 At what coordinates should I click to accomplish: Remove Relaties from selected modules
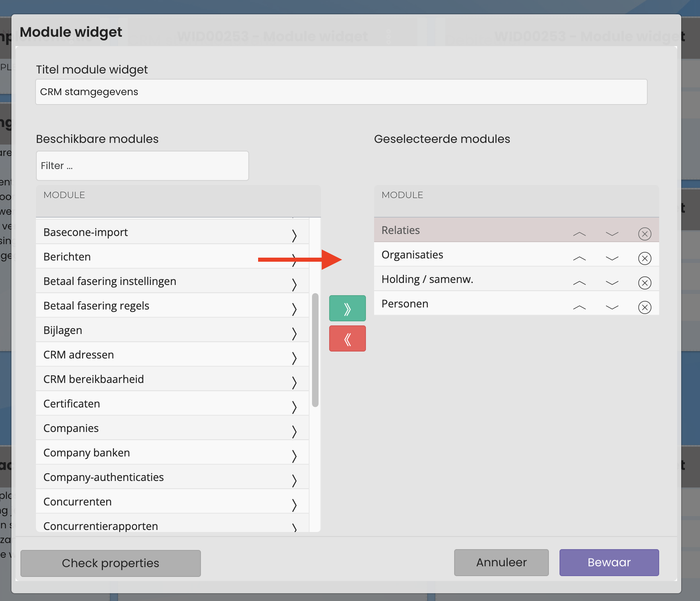click(x=644, y=234)
